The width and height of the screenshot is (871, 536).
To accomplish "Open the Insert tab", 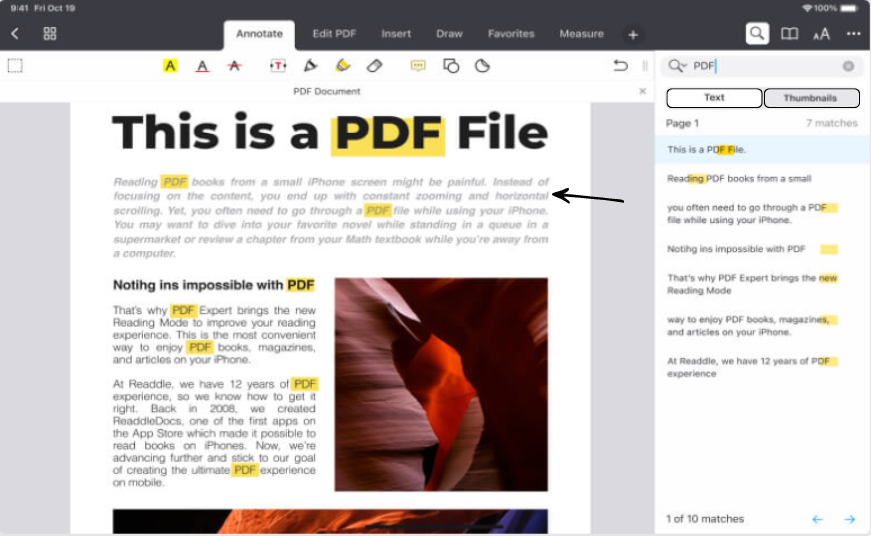I will point(396,34).
